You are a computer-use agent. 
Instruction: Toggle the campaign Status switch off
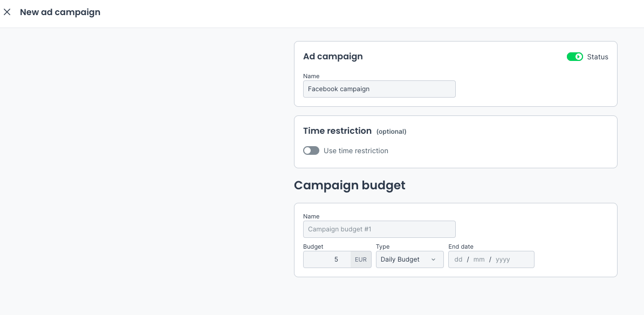[x=574, y=57]
